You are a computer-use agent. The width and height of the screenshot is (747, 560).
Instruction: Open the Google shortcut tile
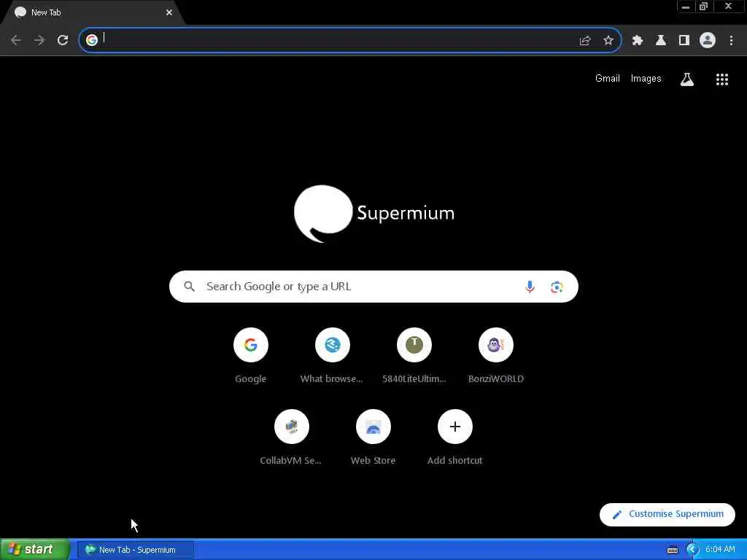pyautogui.click(x=251, y=355)
